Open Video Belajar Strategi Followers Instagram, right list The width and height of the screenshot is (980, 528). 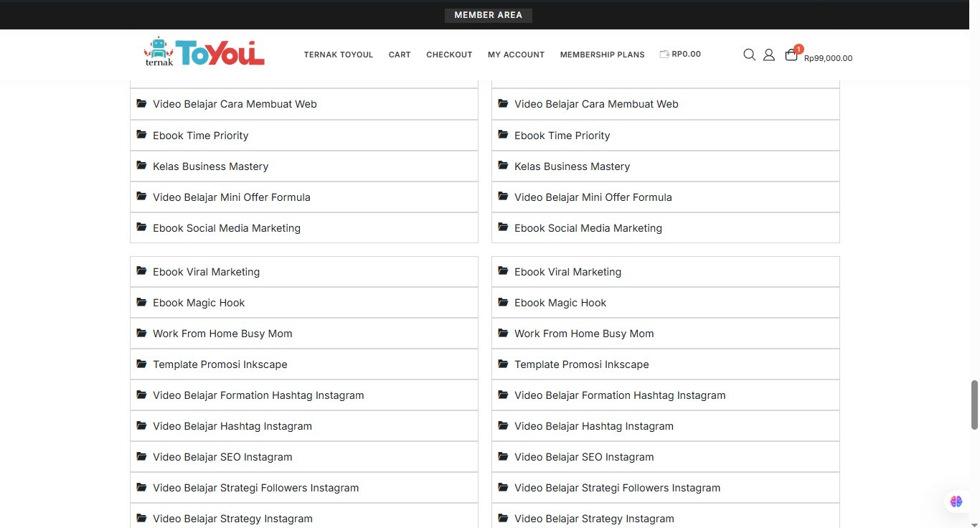point(617,488)
